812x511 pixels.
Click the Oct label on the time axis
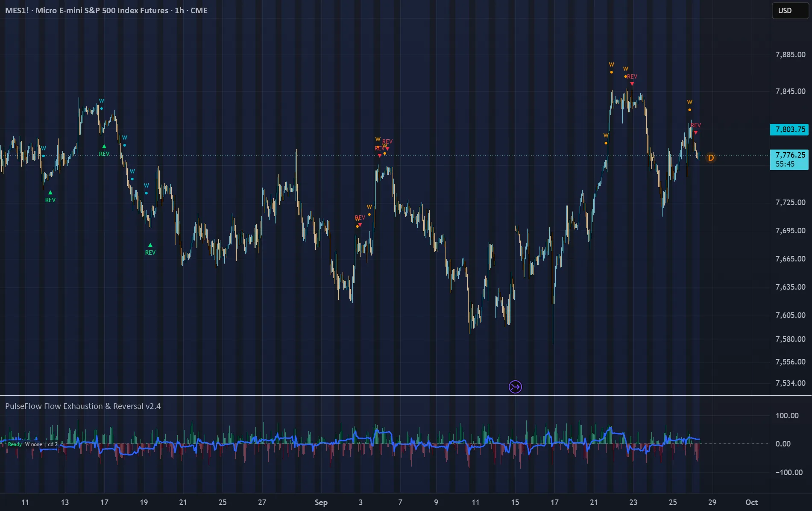[x=752, y=502]
